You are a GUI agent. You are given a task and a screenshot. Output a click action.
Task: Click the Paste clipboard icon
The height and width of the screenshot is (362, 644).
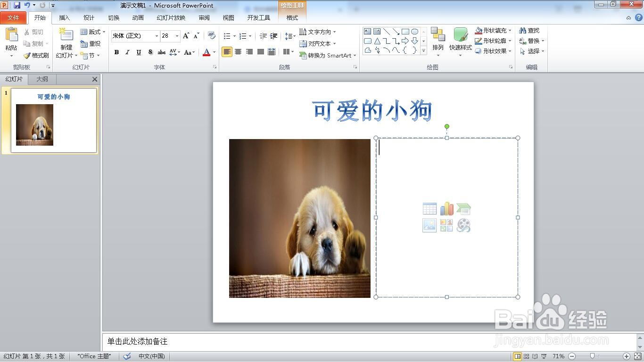coord(11,35)
